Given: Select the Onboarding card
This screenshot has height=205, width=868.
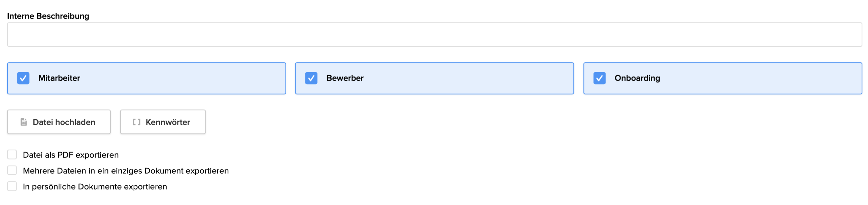Looking at the screenshot, I should pos(722,78).
